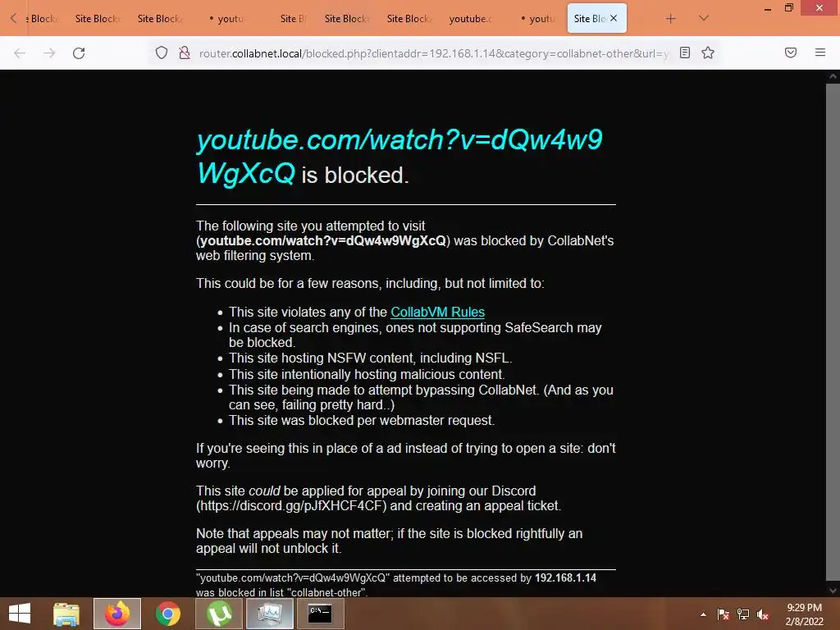840x630 pixels.
Task: Open the Windows Start menu
Action: click(x=20, y=614)
